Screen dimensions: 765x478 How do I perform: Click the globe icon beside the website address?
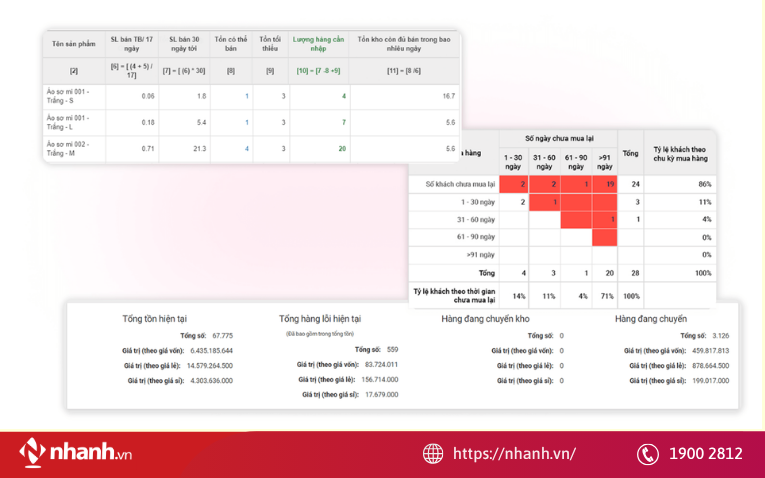(x=433, y=454)
